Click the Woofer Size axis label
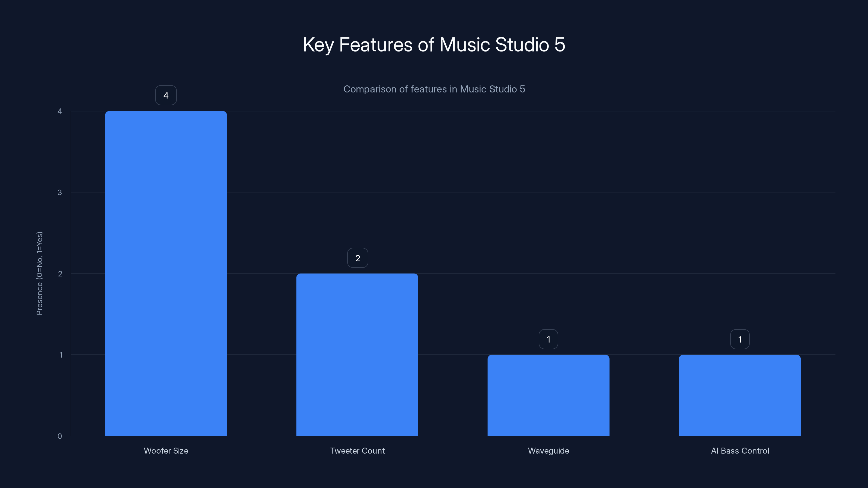868x488 pixels. [166, 451]
